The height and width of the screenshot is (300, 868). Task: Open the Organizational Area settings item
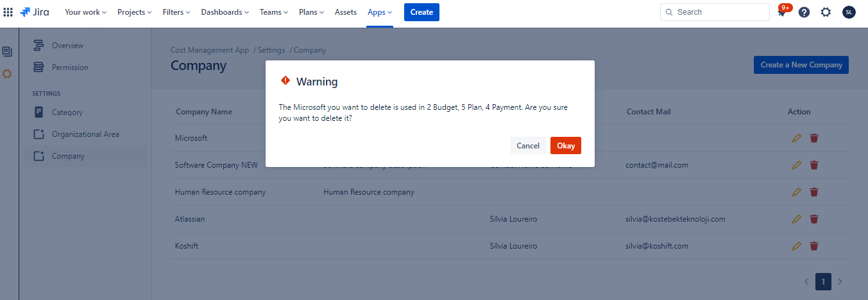click(85, 134)
